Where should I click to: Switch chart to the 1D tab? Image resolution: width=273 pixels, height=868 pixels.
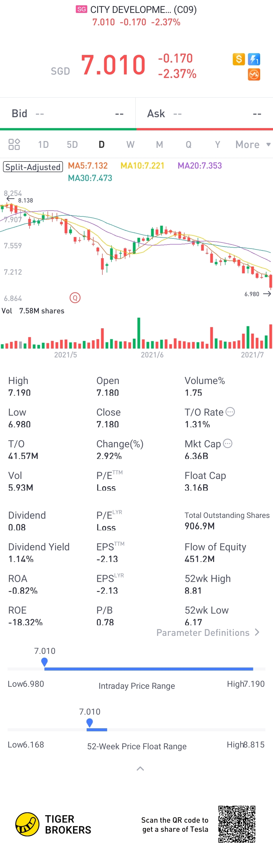(43, 145)
